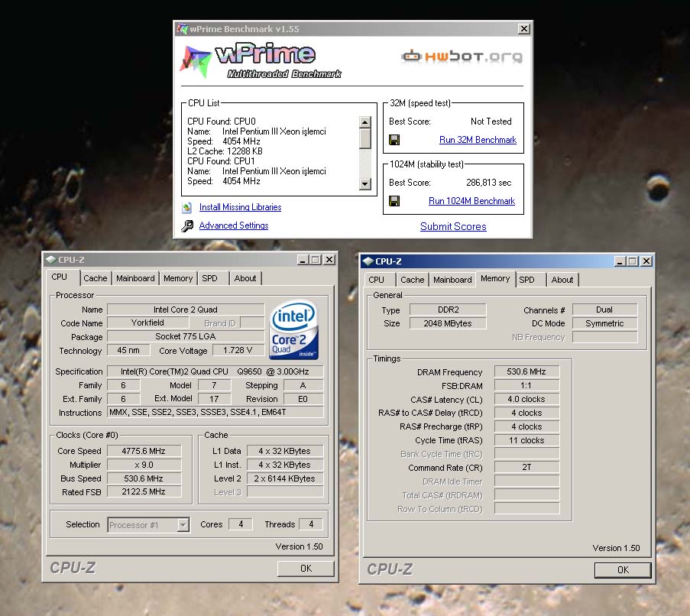
Task: Click OK in the right CPU-Z window
Action: pos(623,570)
